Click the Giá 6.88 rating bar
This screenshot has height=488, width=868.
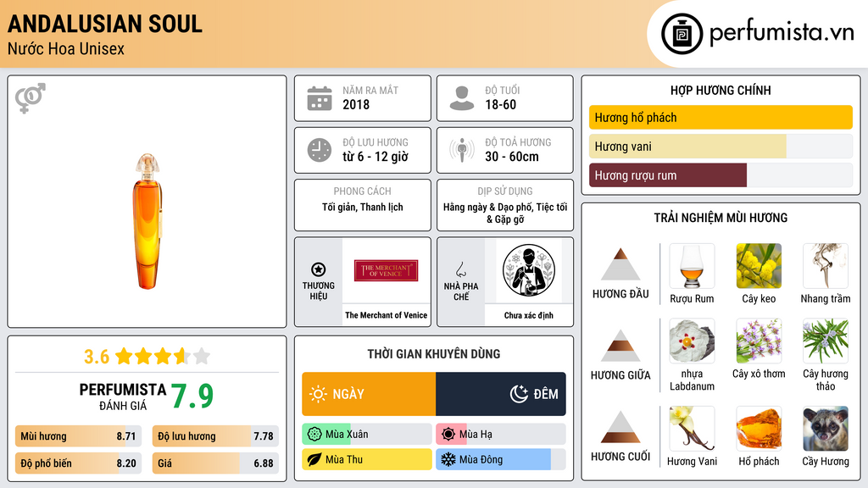215,463
